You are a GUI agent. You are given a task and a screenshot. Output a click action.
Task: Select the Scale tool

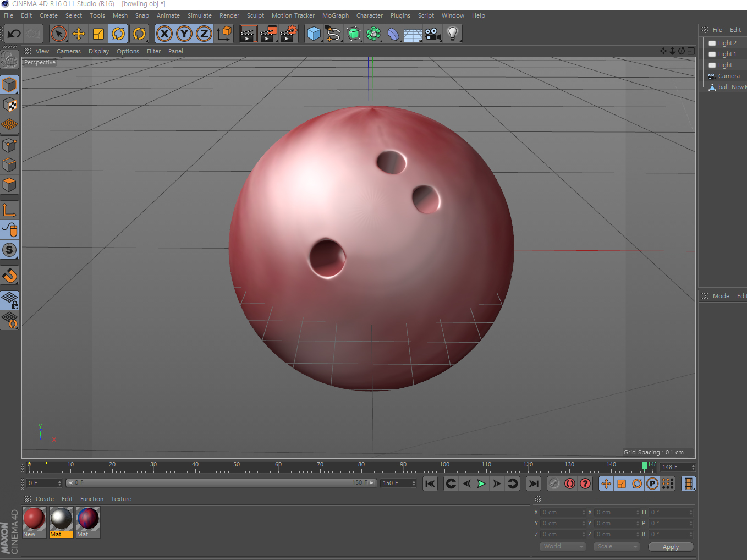(98, 34)
